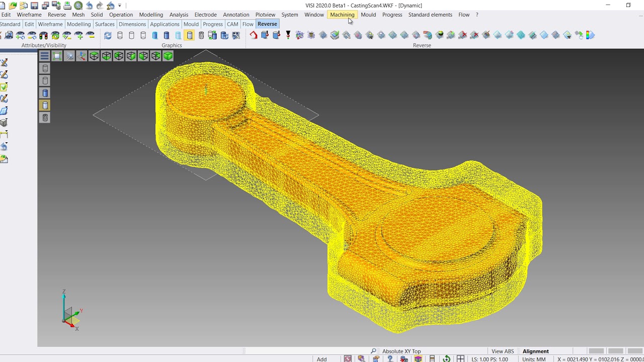Click the red probe arm icon

(253, 35)
